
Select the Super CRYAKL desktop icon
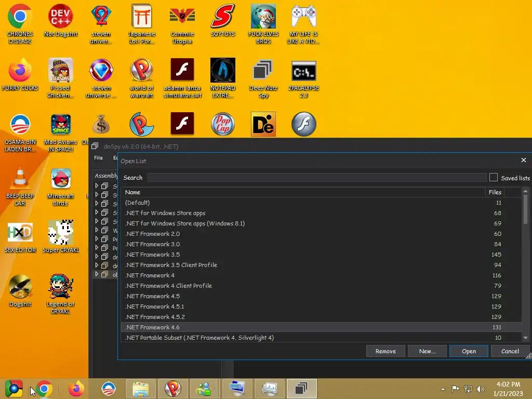(x=60, y=237)
